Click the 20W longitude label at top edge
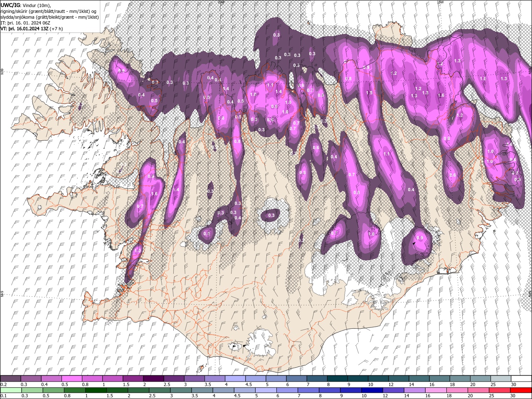The height and width of the screenshot is (399, 532). point(221,2)
